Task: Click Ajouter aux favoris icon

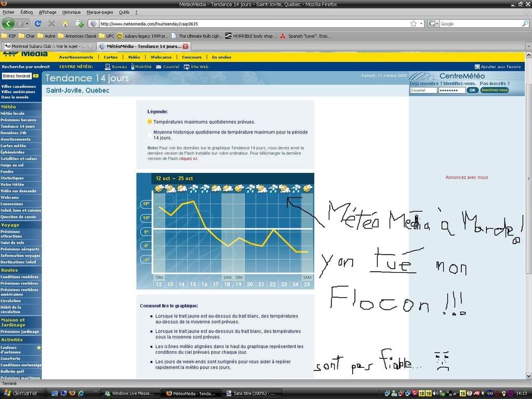Action: tap(477, 67)
